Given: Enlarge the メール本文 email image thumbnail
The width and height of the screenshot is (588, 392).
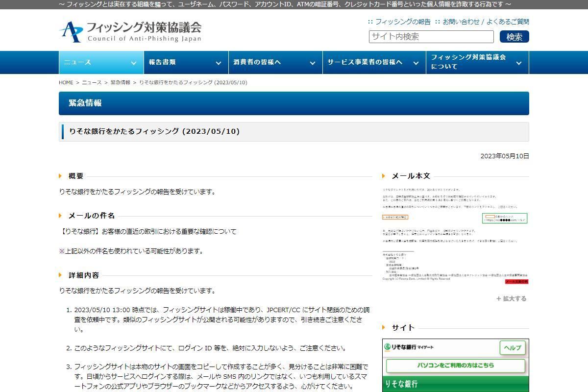Looking at the screenshot, I should point(455,236).
